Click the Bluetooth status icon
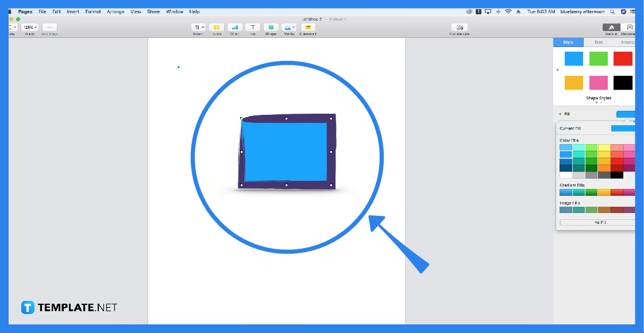644x333 pixels. (x=498, y=12)
